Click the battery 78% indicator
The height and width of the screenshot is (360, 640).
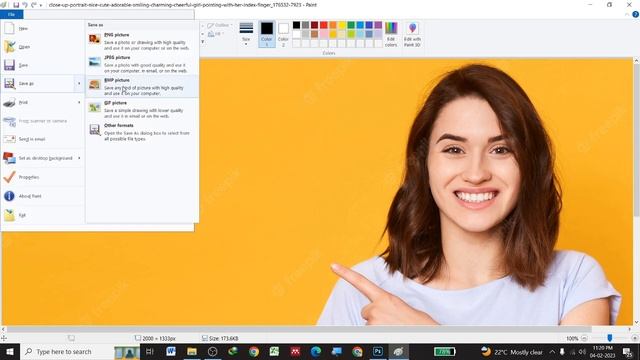(444, 351)
